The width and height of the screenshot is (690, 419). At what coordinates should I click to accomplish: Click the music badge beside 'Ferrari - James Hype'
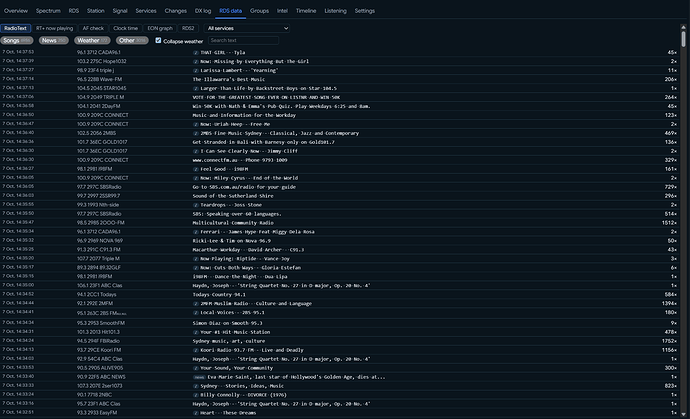tap(196, 232)
